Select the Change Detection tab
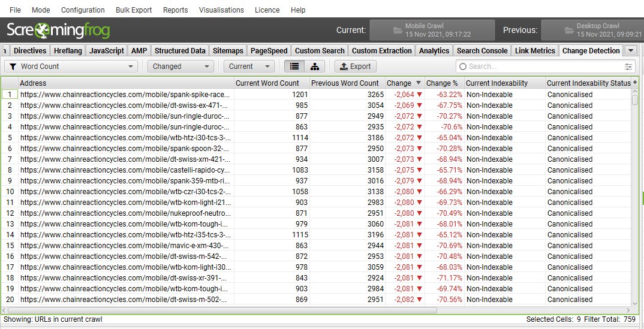 591,51
